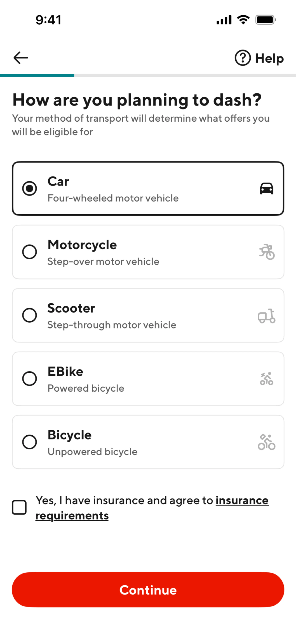This screenshot has height=644, width=296.
Task: Tap the back arrow icon
Action: (21, 58)
